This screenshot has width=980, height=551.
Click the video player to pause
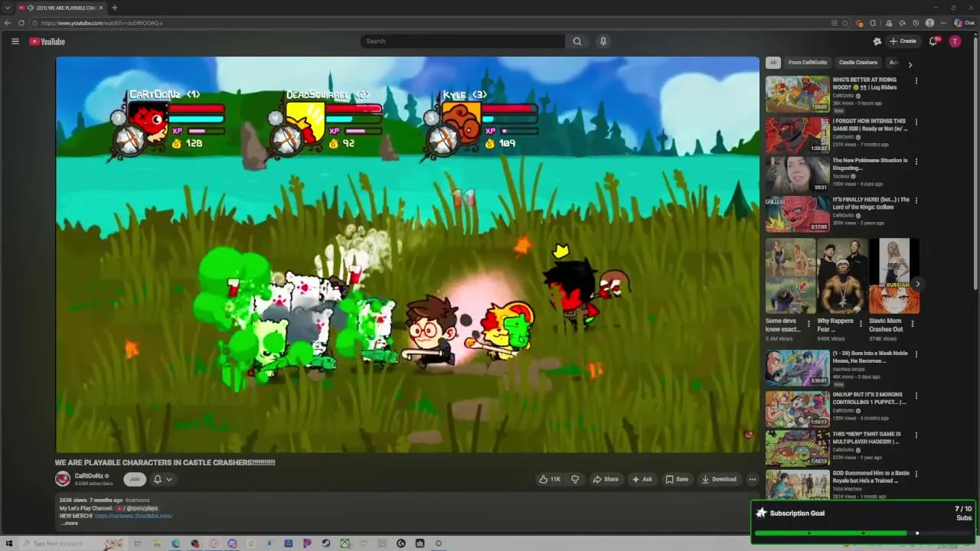pyautogui.click(x=407, y=255)
